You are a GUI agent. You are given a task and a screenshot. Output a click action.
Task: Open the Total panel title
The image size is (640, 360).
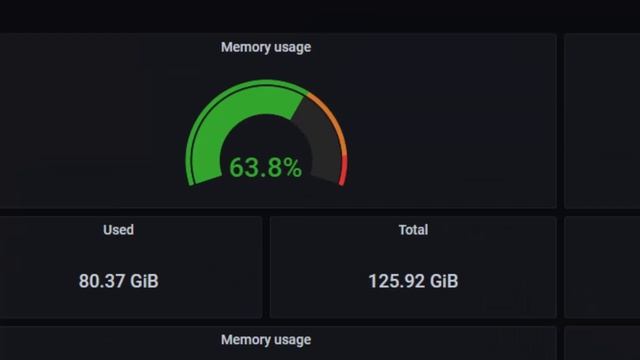(x=413, y=230)
